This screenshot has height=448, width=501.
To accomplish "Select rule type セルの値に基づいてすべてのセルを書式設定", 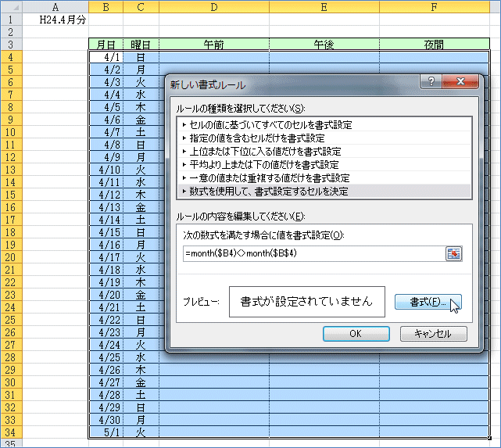I will [x=324, y=124].
